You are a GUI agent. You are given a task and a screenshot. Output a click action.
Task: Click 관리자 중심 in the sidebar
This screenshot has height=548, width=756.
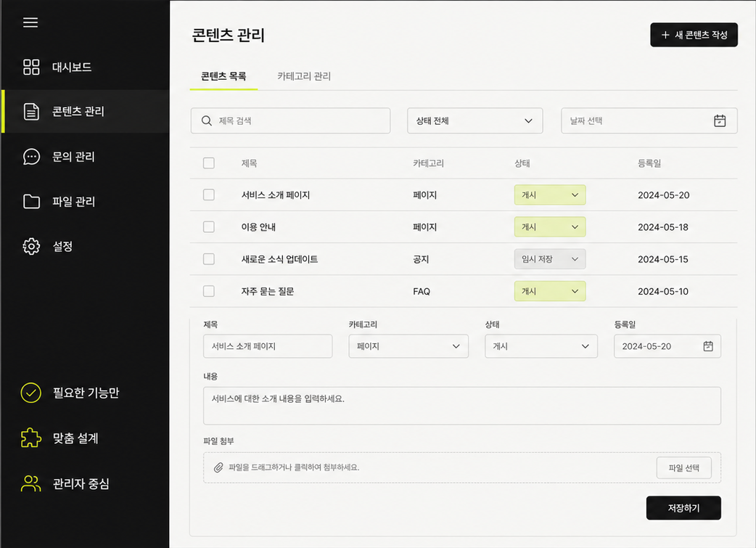click(81, 483)
